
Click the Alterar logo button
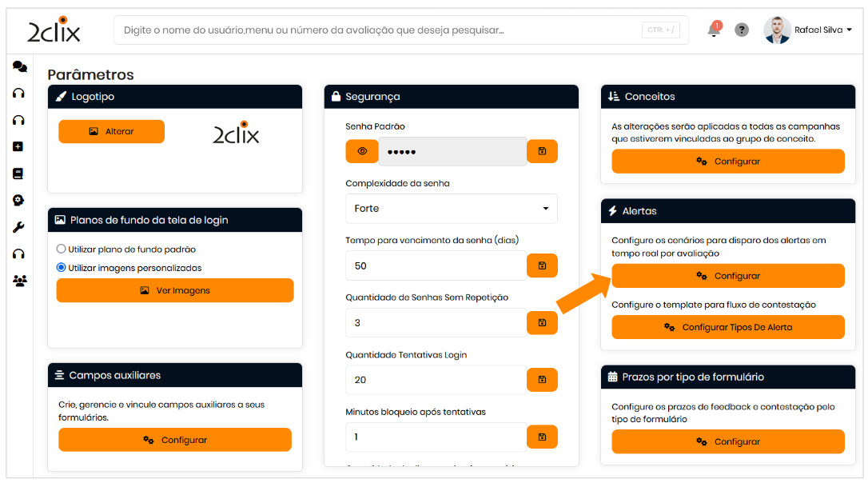(x=111, y=131)
